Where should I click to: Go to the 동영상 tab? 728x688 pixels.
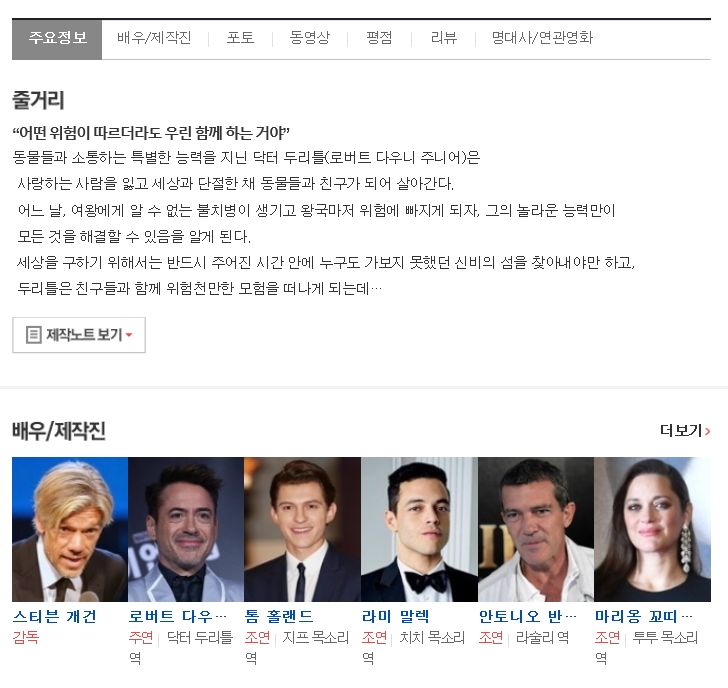click(309, 39)
